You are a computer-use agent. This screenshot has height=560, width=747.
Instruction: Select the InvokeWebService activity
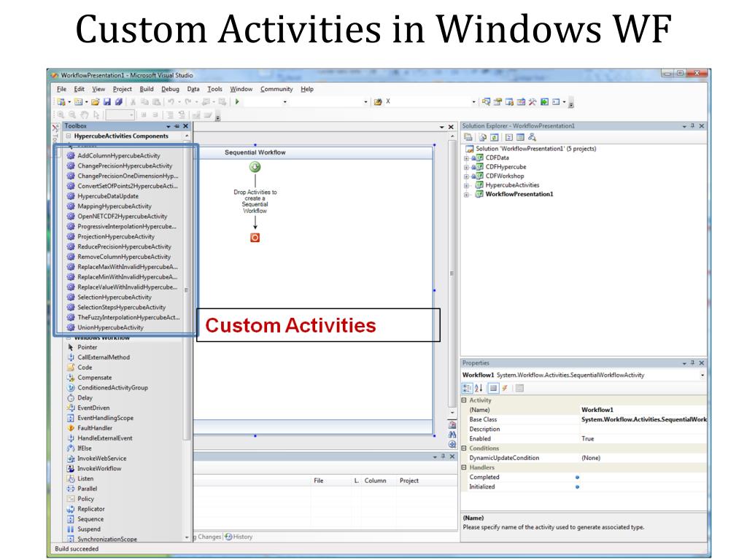click(102, 459)
